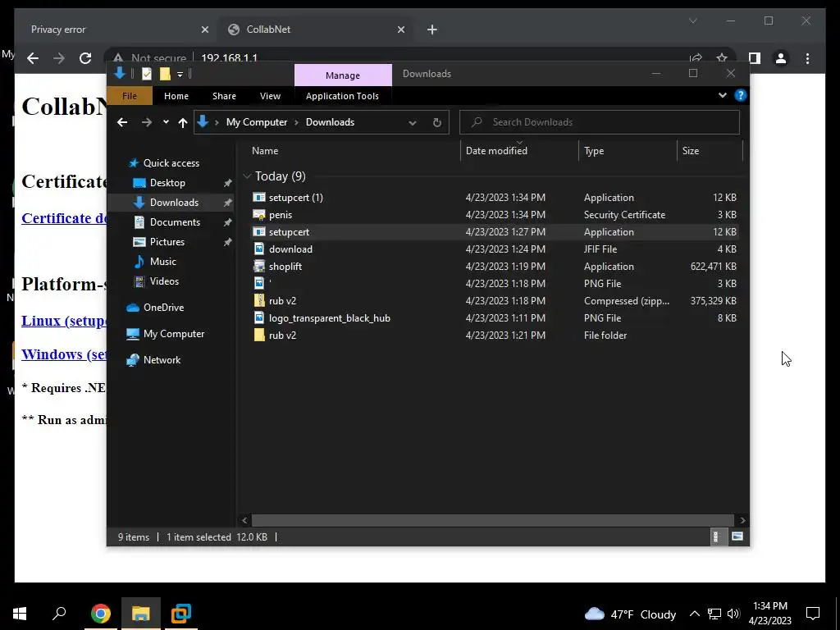Open Explorer help question mark icon
This screenshot has height=630, width=840.
[741, 95]
